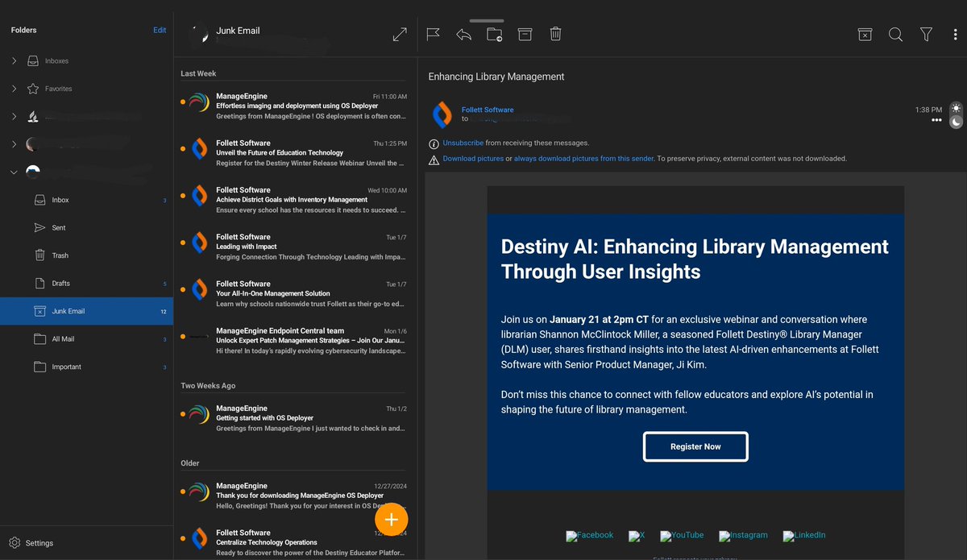
Task: Open the Inbox folder
Action: [x=86, y=200]
